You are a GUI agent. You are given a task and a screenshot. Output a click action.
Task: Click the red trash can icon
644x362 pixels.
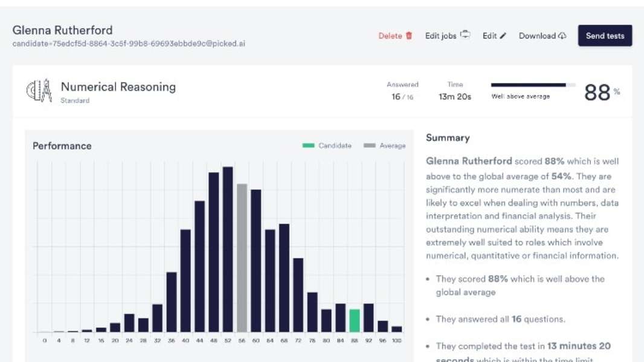click(409, 36)
